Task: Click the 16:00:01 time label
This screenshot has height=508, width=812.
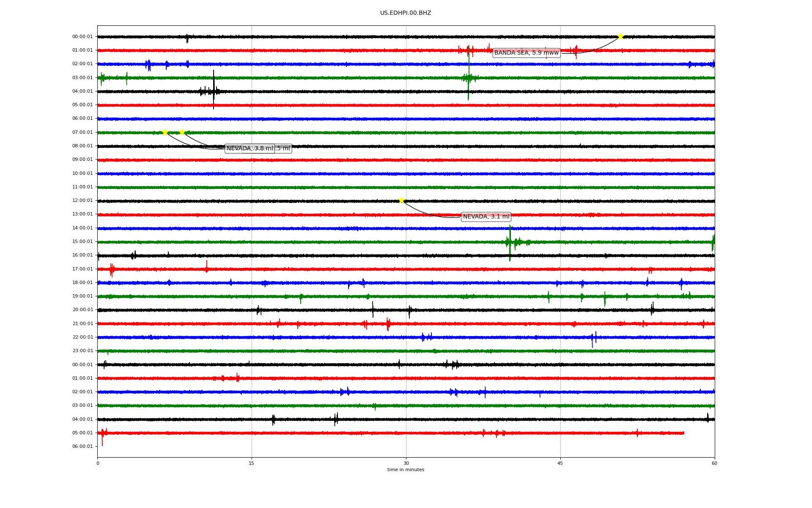Action: click(x=82, y=255)
